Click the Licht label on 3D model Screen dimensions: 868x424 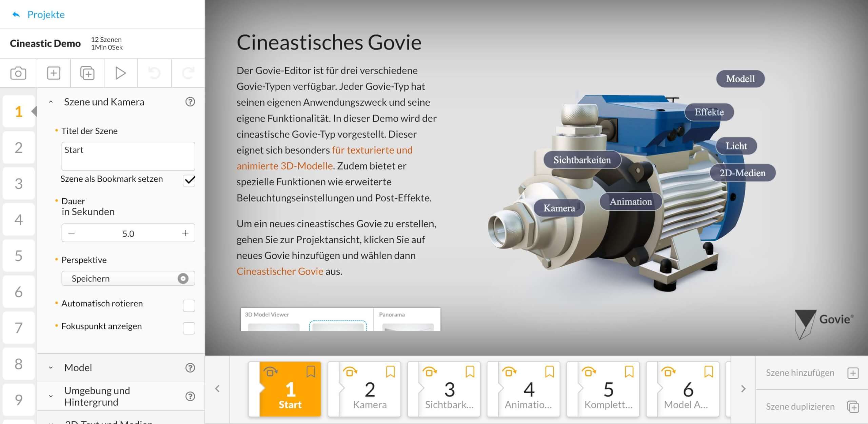click(x=736, y=146)
